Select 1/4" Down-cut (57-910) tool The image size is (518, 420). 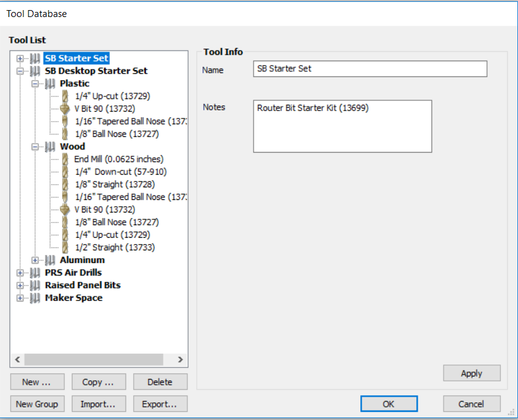click(121, 172)
